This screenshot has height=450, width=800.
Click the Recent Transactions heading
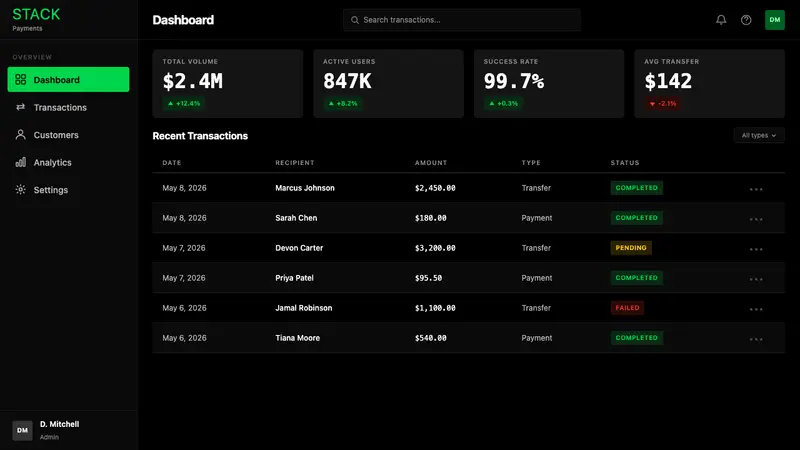[x=200, y=136]
